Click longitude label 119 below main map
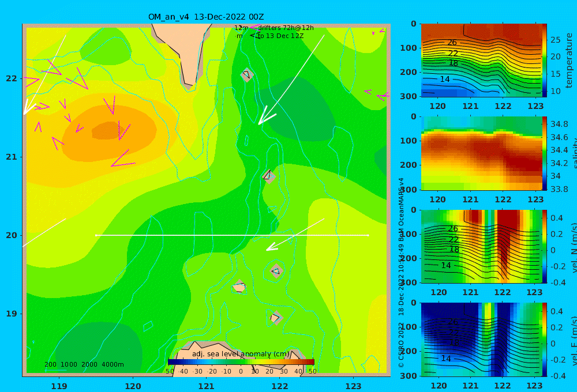 point(59,386)
